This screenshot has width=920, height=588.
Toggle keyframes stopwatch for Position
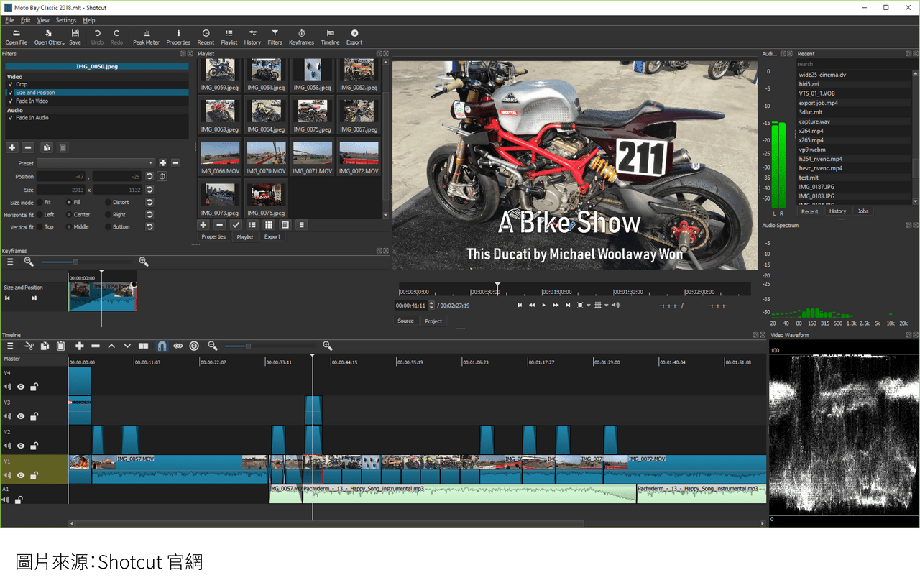[162, 176]
